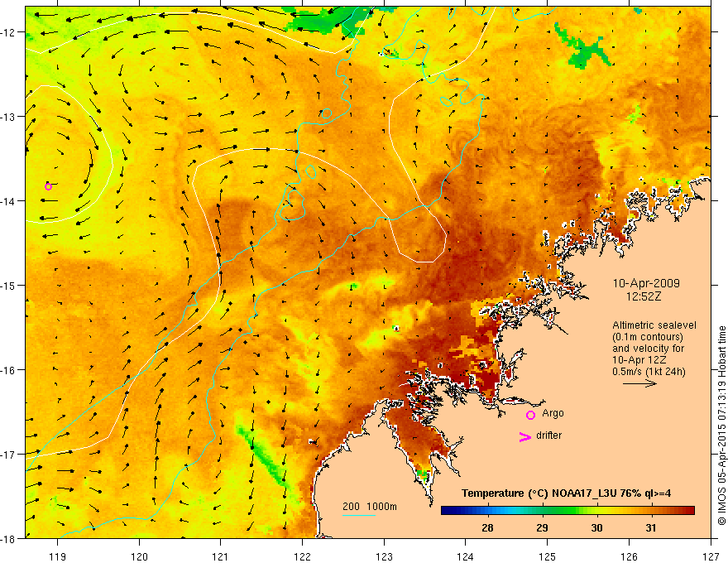Click longitude label 123
Viewport: 728px width, 563px height.
click(384, 556)
